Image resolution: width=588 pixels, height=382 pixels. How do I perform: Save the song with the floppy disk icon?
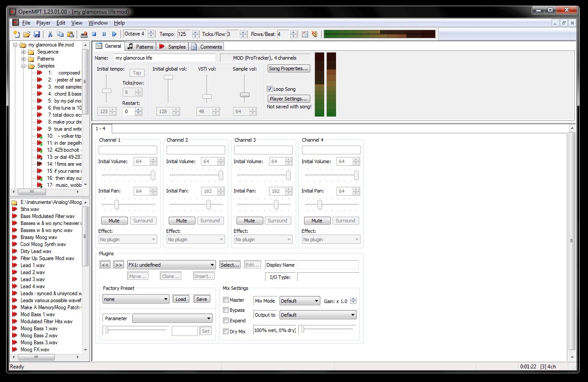click(x=37, y=34)
